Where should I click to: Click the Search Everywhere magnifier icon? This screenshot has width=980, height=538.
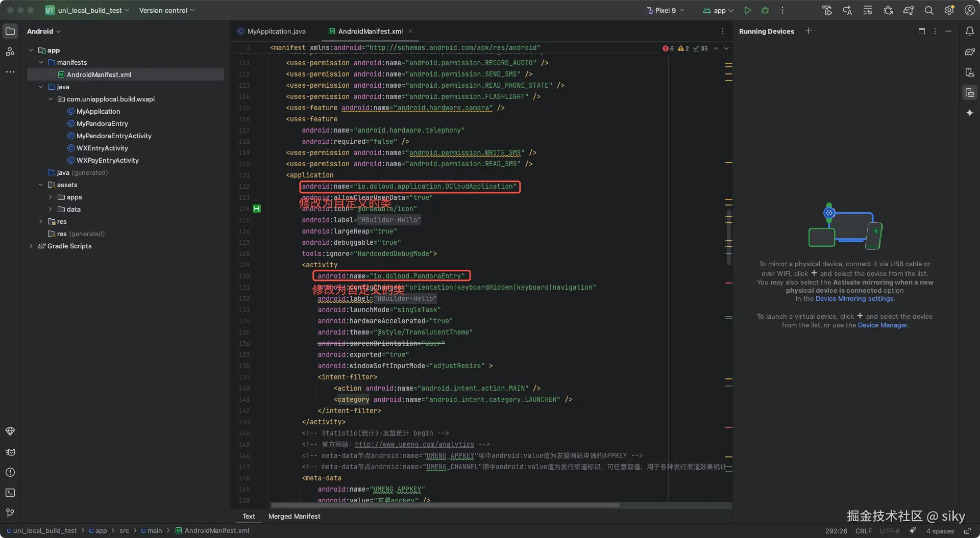[929, 10]
